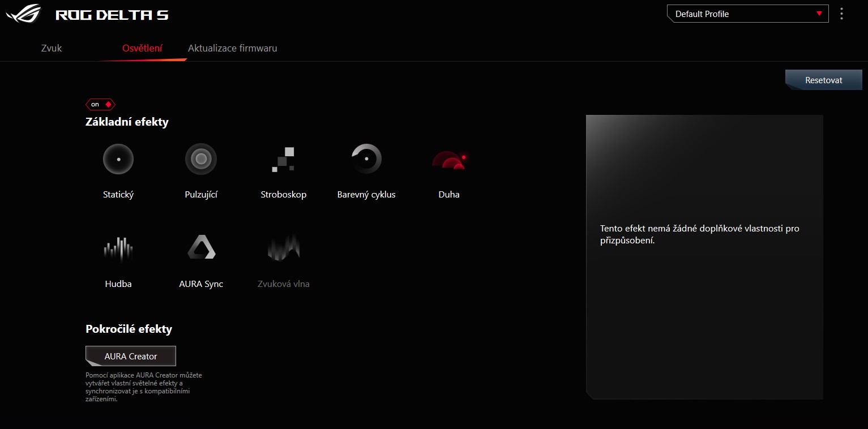The height and width of the screenshot is (429, 868).
Task: Open the three-dot options menu
Action: [x=842, y=14]
